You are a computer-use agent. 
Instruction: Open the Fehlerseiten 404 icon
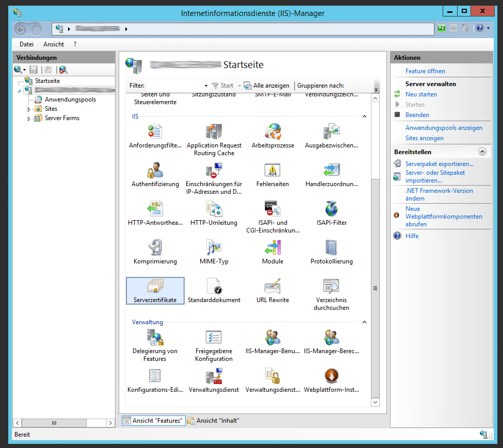coord(273,170)
